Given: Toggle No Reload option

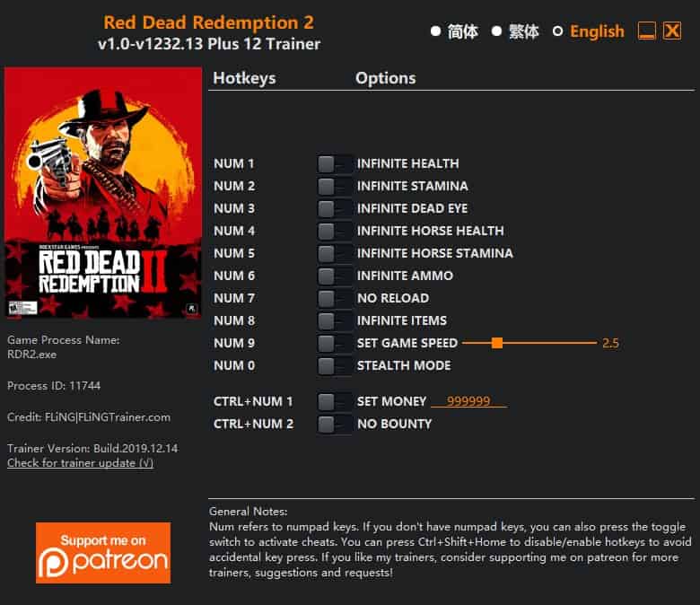Looking at the screenshot, I should click(x=334, y=298).
